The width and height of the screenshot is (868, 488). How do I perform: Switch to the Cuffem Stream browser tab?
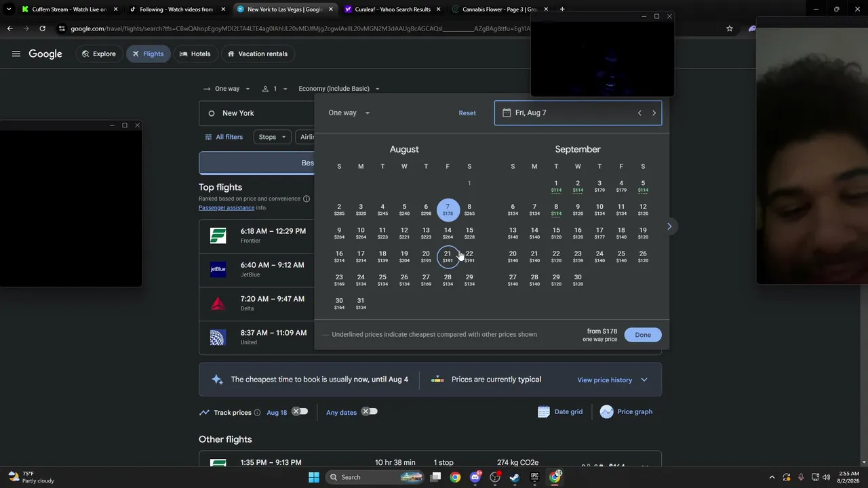(69, 9)
